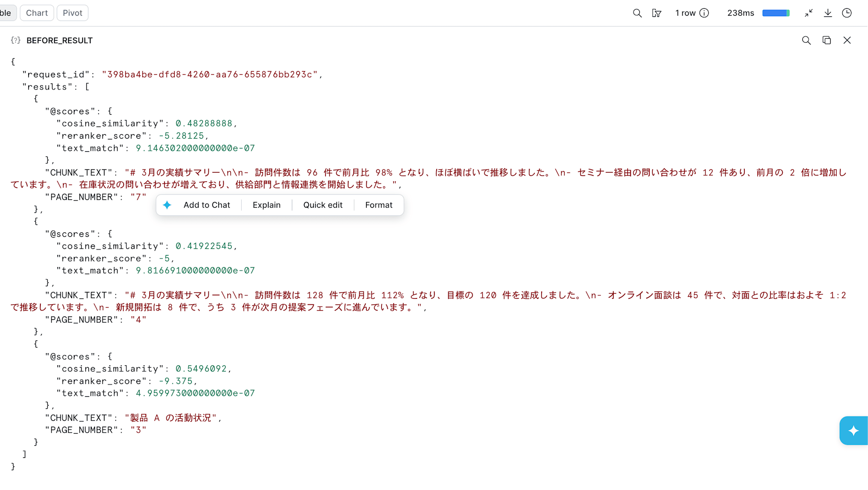Open the floating AI assistant button

(x=854, y=430)
